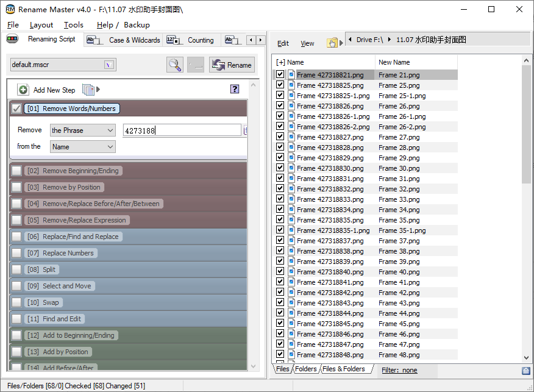This screenshot has height=392, width=534.
Task: Click the phrase text field containing 4273188
Action: 181,130
